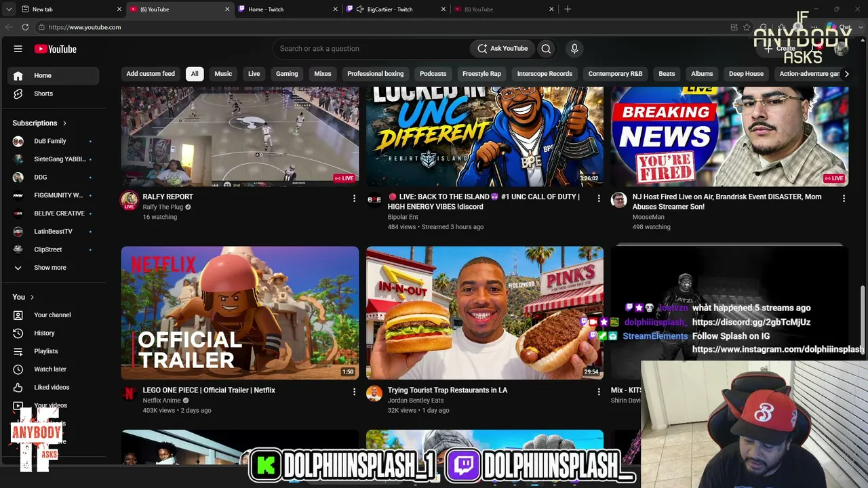Open DuB Family subscription

(x=53, y=141)
